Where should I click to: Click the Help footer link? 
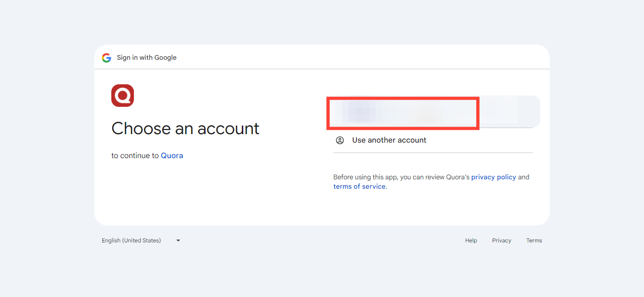(471, 241)
